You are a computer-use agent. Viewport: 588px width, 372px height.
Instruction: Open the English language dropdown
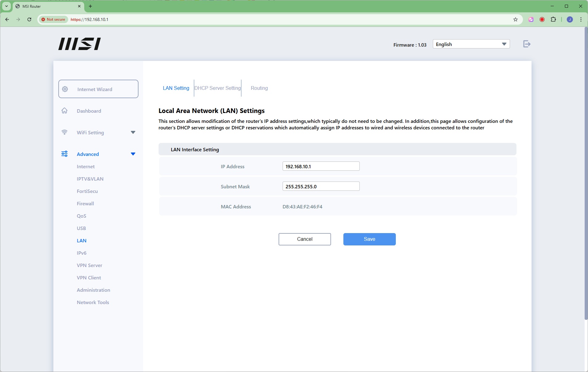471,44
